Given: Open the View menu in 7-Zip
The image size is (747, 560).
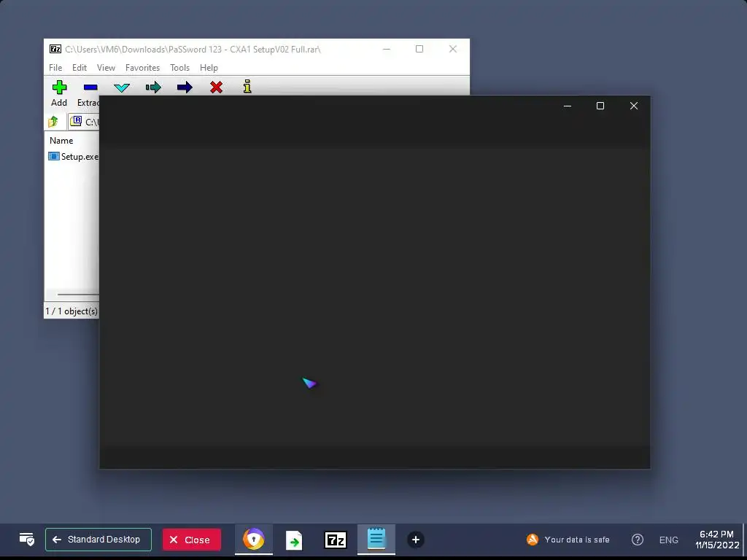Looking at the screenshot, I should click(107, 68).
